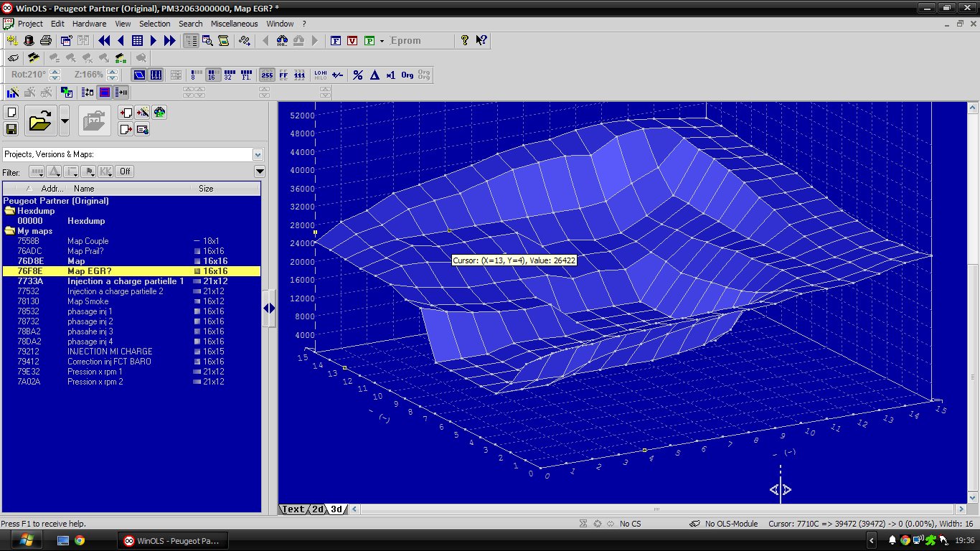Image resolution: width=980 pixels, height=551 pixels.
Task: Expand the arrow next to the open folder button
Action: (65, 121)
